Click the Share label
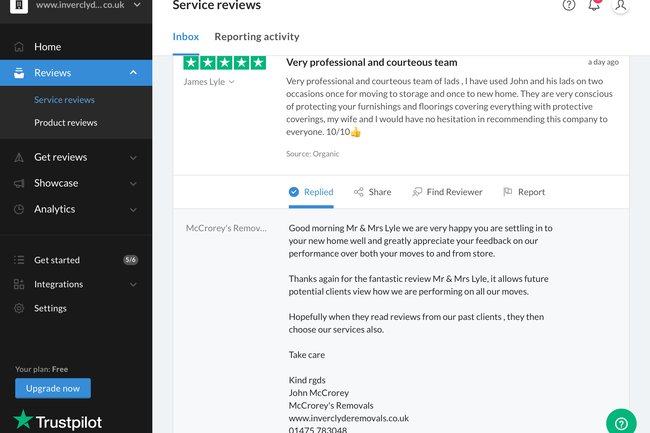 tap(380, 192)
